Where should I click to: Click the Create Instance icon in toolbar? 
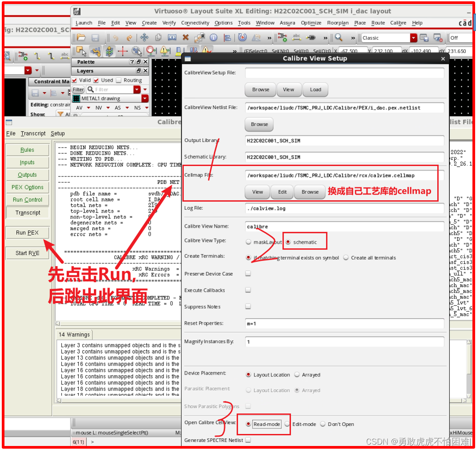point(282,38)
